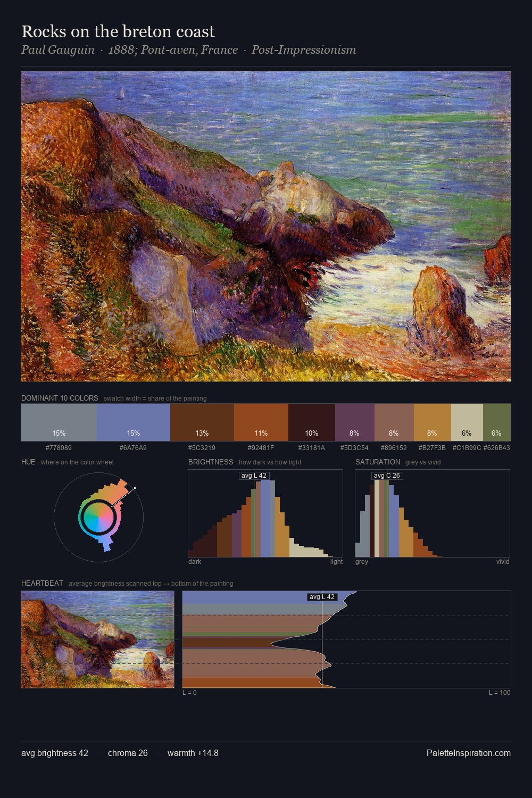Click the chroma 26 footer stat
The width and height of the screenshot is (532, 798).
(128, 753)
